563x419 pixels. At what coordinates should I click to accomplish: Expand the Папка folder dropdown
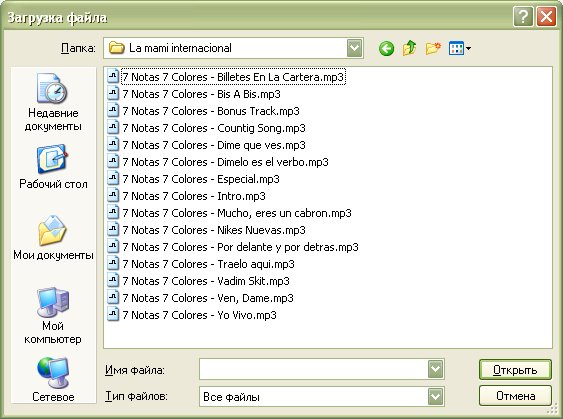[x=354, y=48]
